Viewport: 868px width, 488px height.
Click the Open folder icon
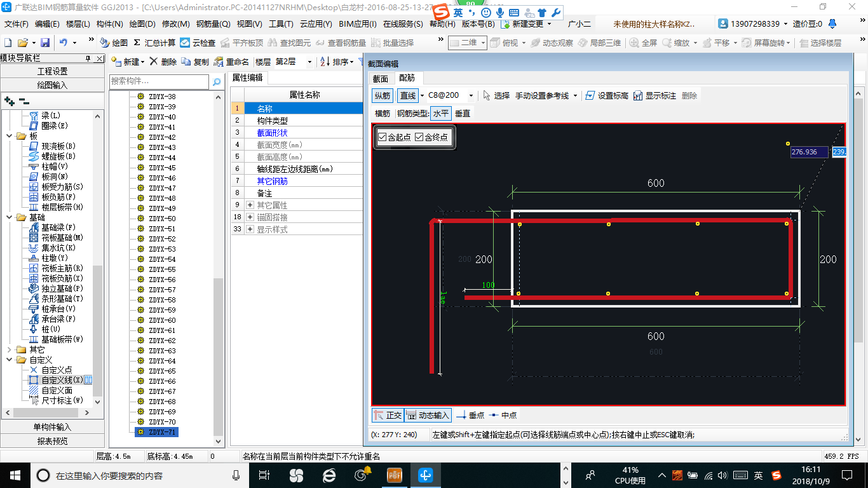[23, 43]
